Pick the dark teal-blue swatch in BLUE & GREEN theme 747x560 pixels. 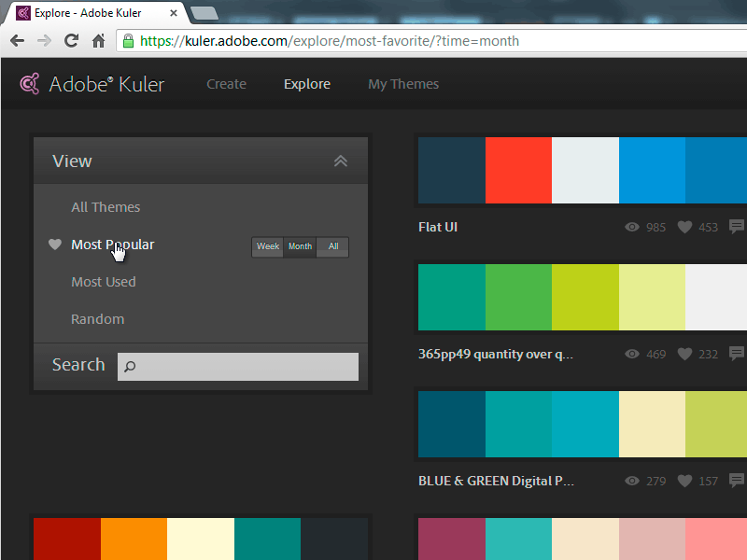coord(452,425)
